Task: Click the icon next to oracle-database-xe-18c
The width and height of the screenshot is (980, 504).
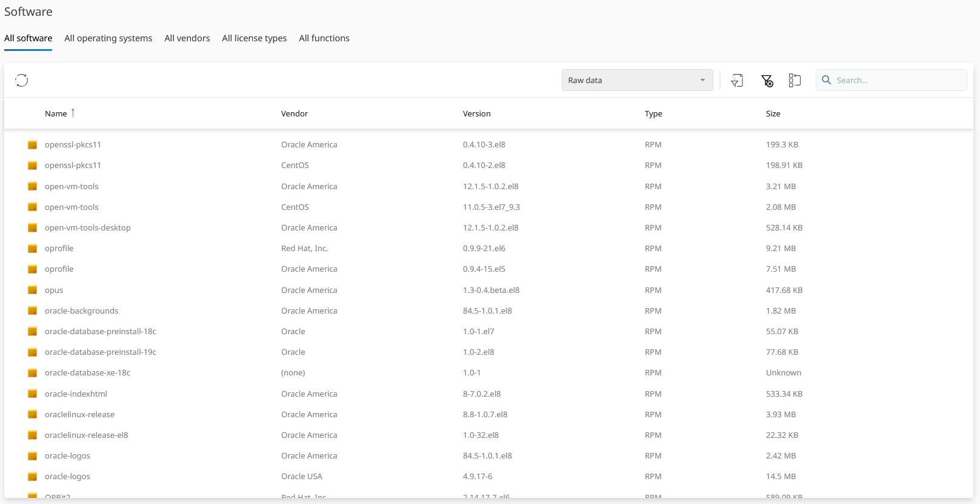Action: click(33, 373)
